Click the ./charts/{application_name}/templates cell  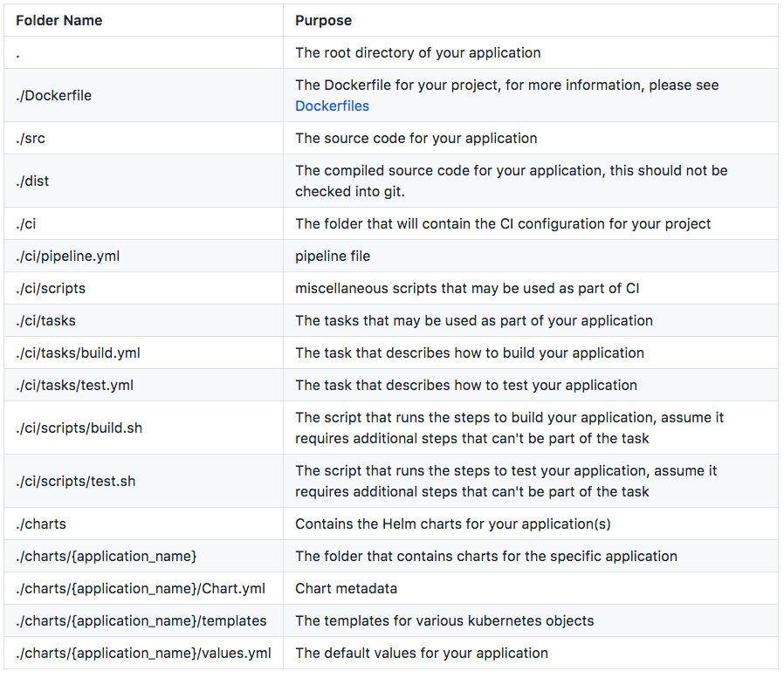tap(143, 620)
